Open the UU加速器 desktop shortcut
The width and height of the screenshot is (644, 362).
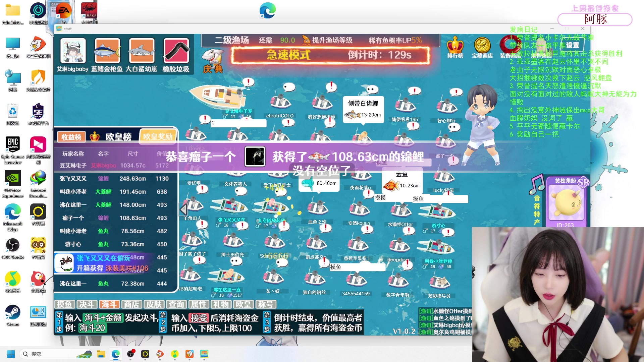[38, 13]
